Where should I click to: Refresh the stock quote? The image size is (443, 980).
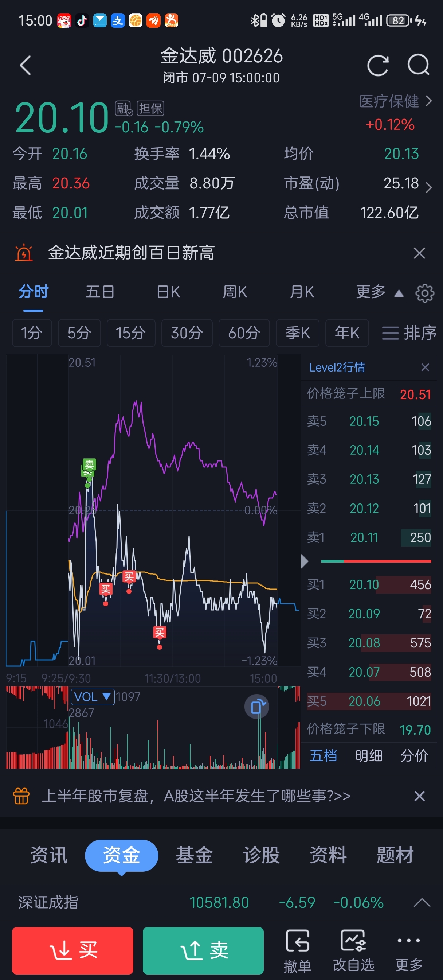coord(377,65)
